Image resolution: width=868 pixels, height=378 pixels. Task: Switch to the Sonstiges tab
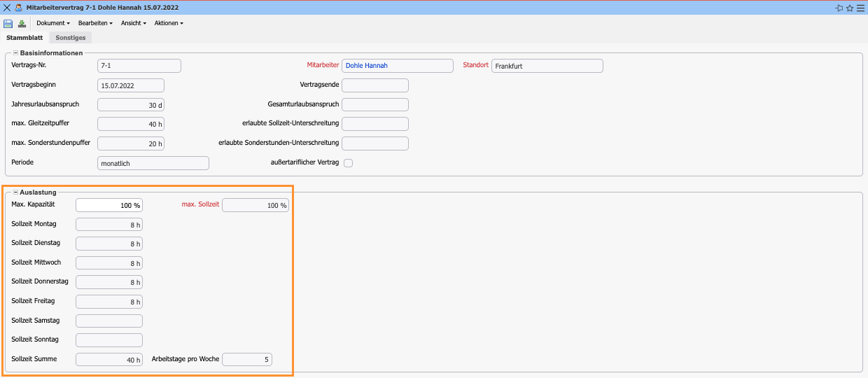tap(70, 38)
